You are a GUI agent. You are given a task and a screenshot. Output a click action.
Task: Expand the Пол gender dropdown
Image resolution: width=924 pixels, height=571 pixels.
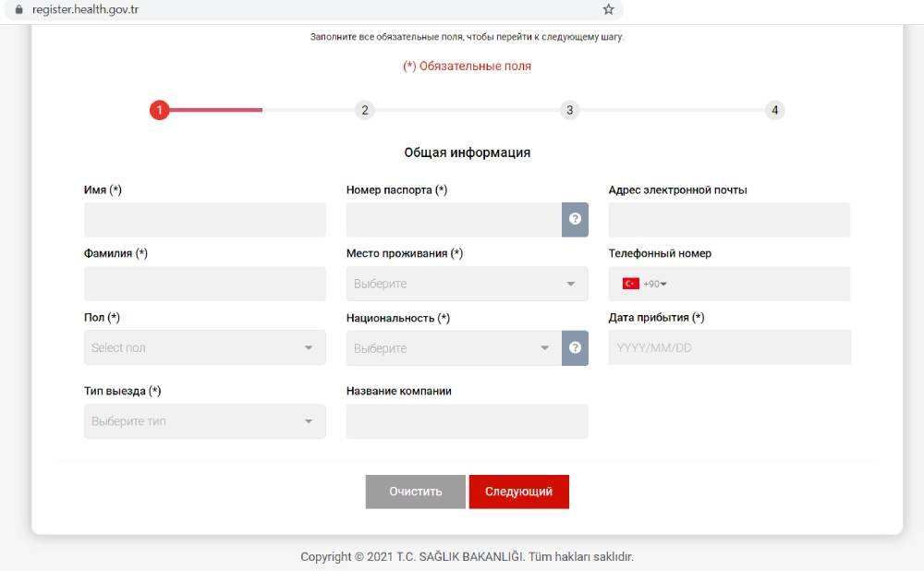[204, 348]
